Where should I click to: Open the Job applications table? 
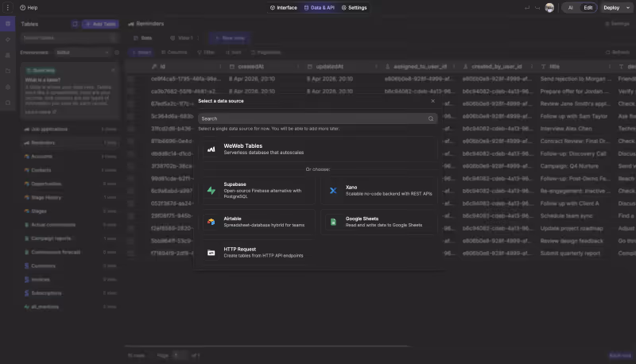70,130
